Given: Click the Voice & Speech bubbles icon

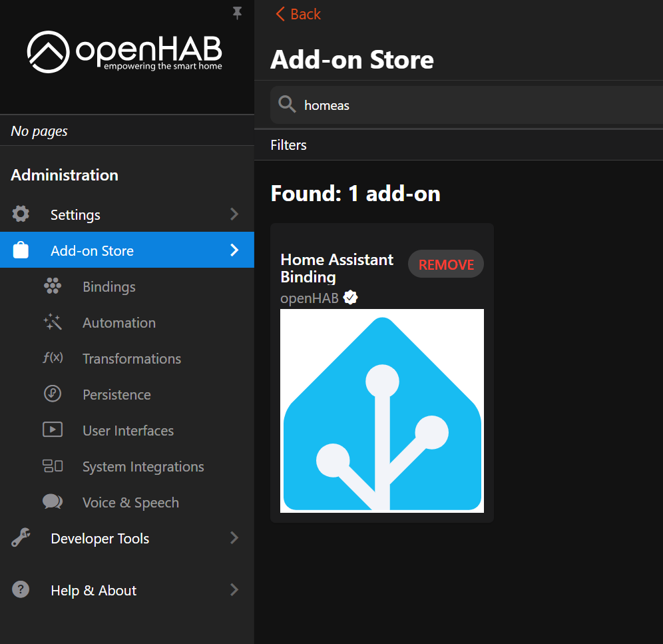Looking at the screenshot, I should (53, 502).
